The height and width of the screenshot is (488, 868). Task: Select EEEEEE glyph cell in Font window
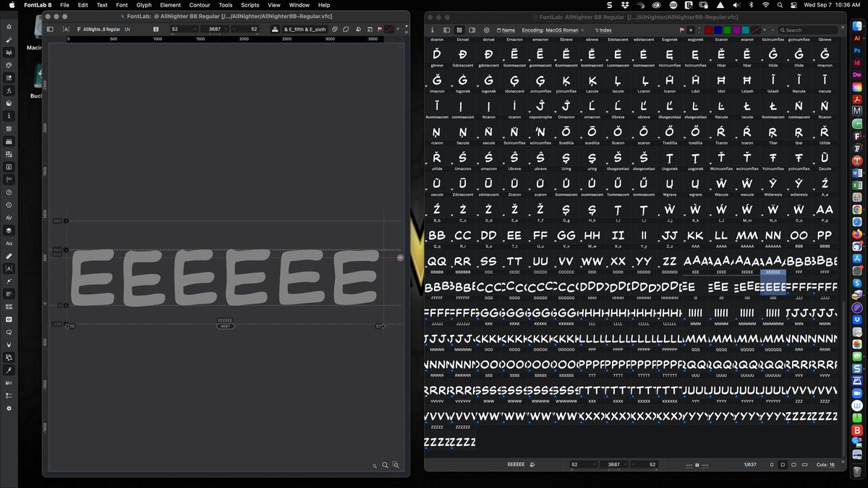[773, 282]
